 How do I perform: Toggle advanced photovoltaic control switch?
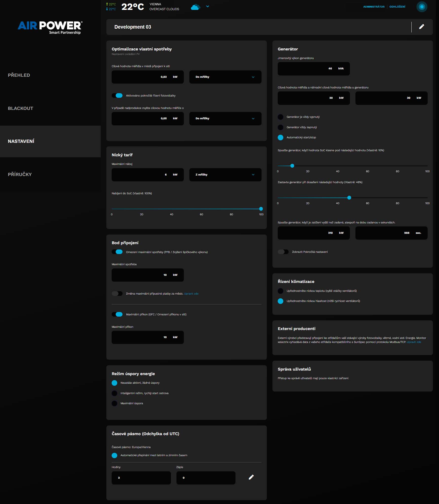(117, 96)
